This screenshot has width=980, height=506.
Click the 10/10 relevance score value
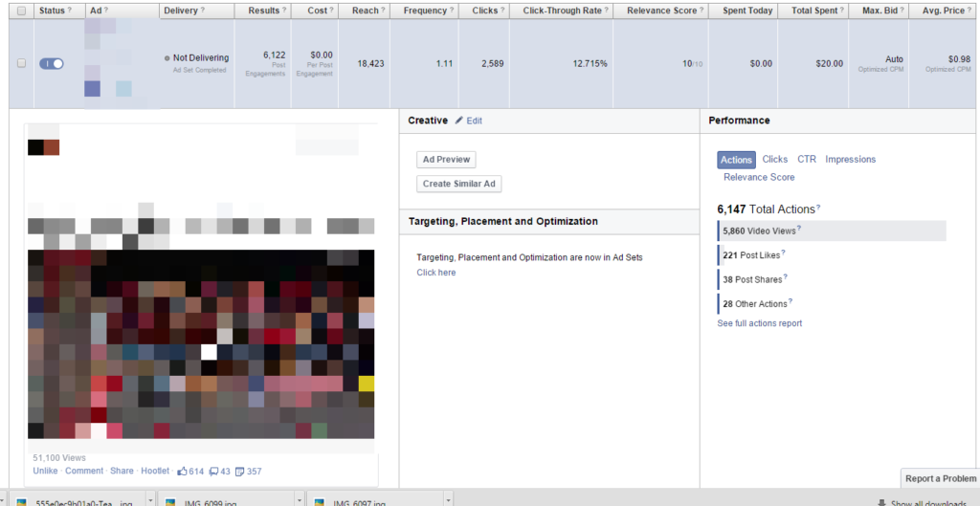click(x=693, y=64)
